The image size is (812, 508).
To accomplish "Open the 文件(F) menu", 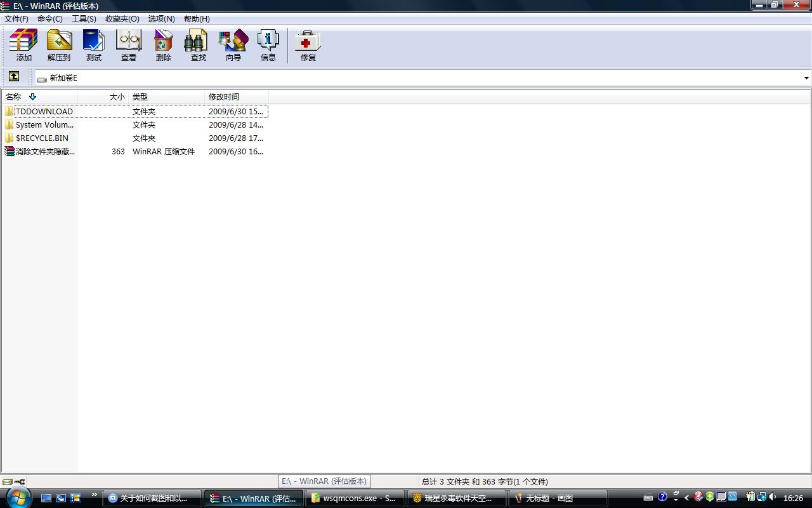I will [16, 18].
